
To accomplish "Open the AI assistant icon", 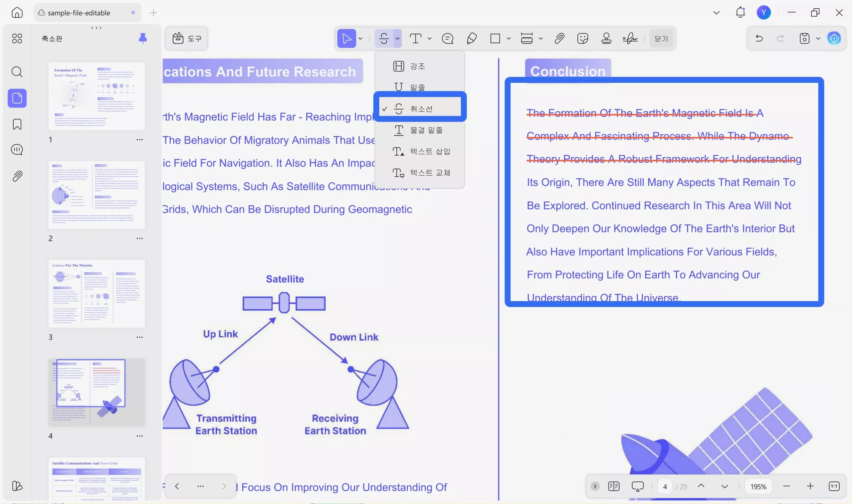I will pos(834,38).
